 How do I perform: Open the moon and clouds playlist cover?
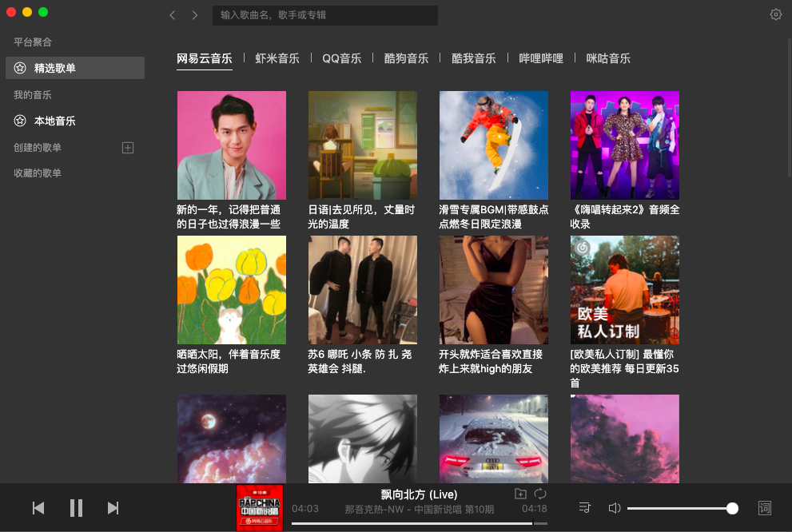(x=232, y=439)
